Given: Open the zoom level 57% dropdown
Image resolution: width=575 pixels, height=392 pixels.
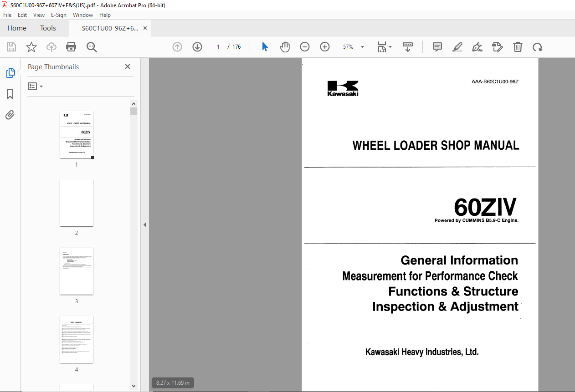Looking at the screenshot, I should click(354, 47).
